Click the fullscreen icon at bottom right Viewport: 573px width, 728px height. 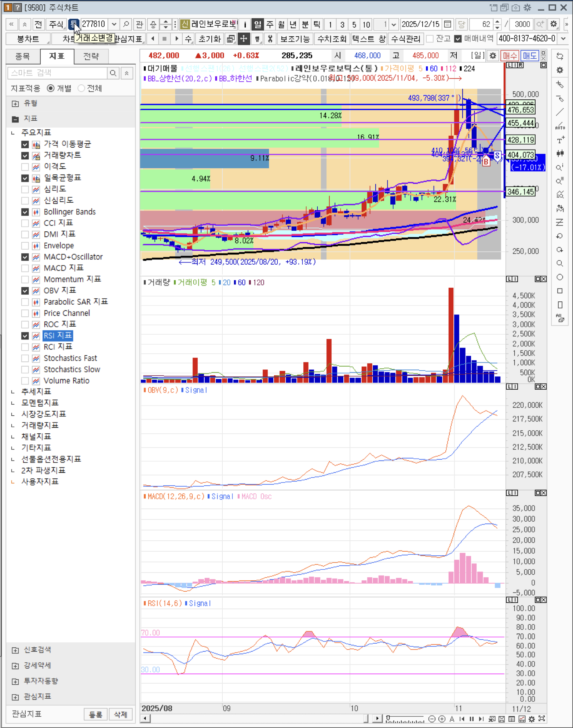(541, 719)
